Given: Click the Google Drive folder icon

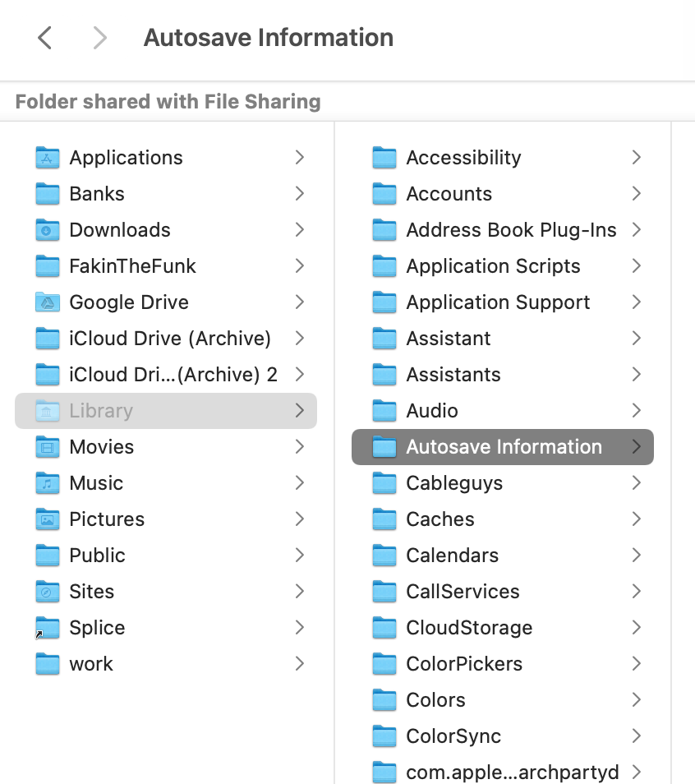Looking at the screenshot, I should [48, 302].
